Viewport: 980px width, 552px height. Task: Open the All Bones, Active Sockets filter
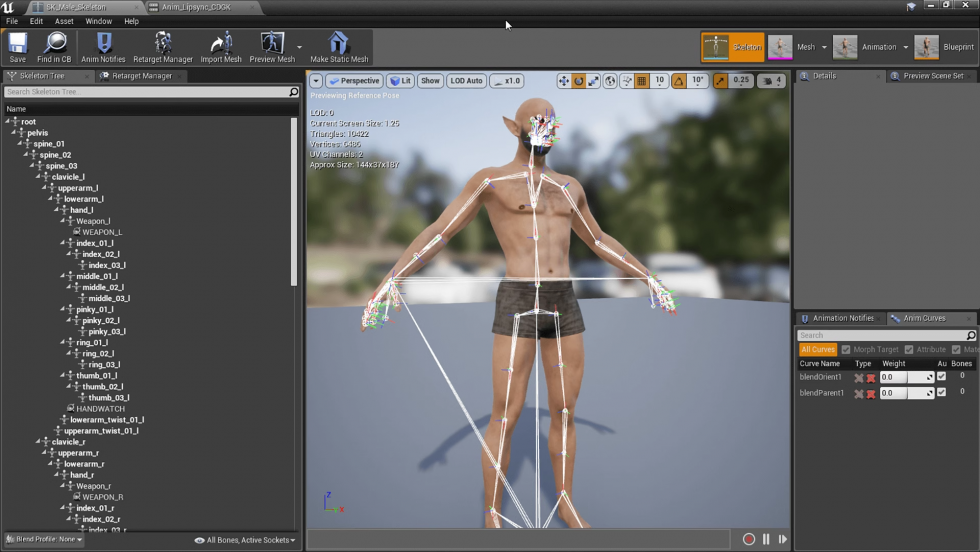(245, 540)
